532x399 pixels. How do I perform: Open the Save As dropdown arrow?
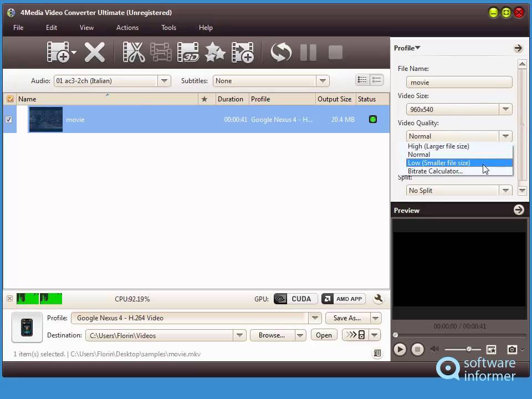coord(376,318)
